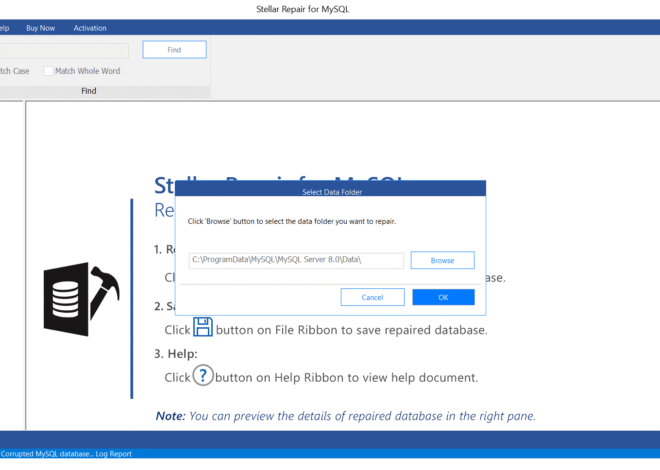Viewport: 660px width, 470px height.
Task: Cancel the Select Data Folder dialog
Action: click(373, 297)
